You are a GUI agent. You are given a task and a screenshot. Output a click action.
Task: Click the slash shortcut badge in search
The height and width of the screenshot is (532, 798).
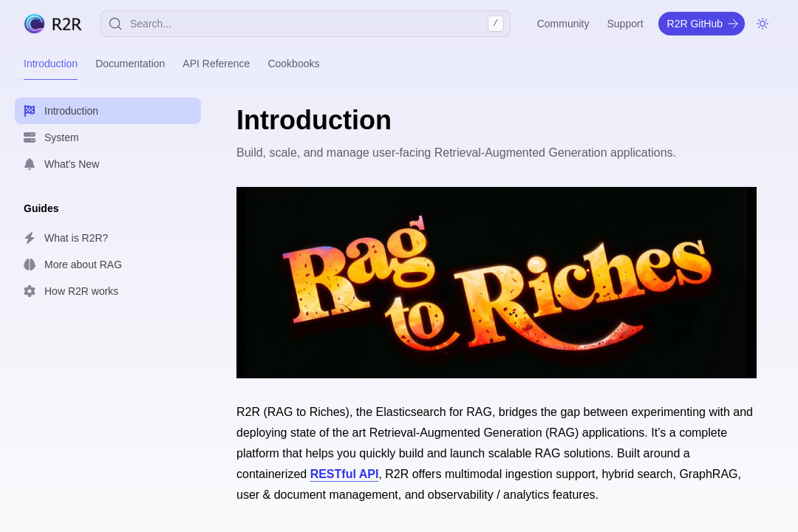click(496, 24)
